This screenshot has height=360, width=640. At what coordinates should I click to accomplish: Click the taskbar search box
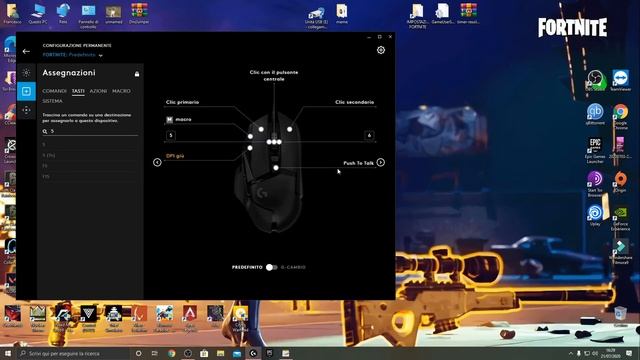point(73,353)
